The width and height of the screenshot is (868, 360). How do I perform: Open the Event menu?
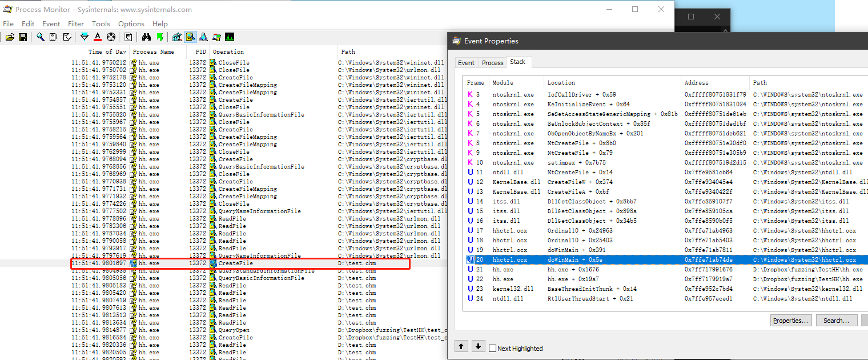(51, 23)
